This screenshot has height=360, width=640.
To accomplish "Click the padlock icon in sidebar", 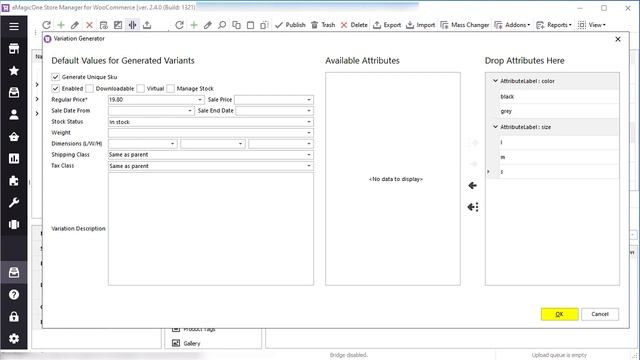I will (x=14, y=317).
